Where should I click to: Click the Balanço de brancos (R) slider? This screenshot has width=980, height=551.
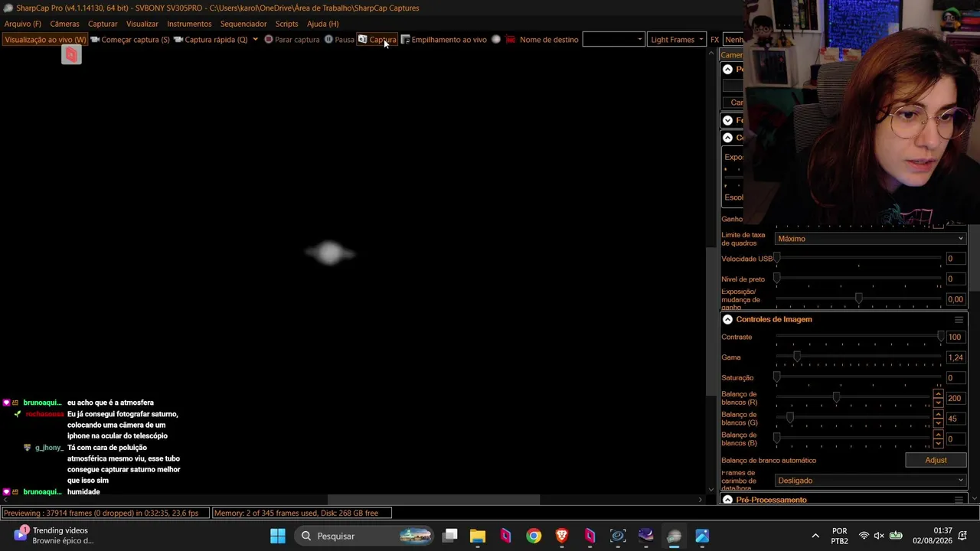click(836, 397)
